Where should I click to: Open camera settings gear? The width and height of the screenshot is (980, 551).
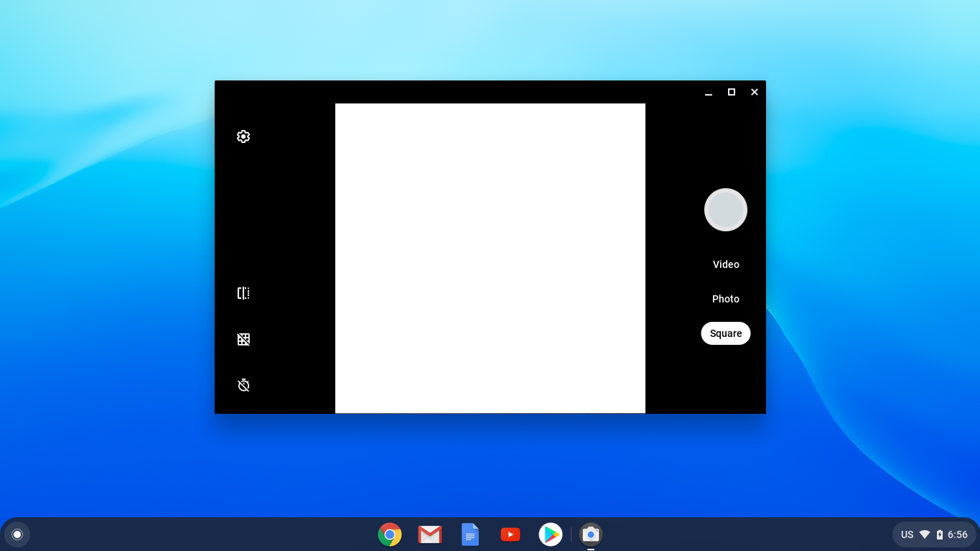pyautogui.click(x=243, y=136)
